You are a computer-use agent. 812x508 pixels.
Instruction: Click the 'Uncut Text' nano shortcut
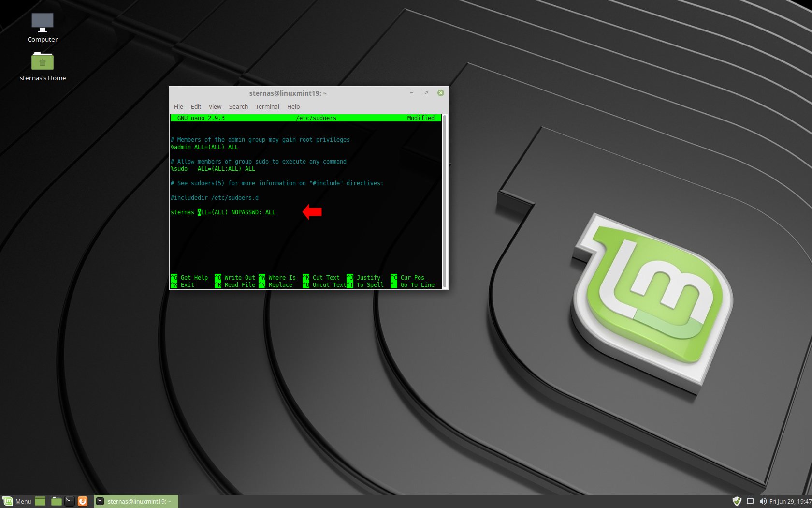[x=324, y=285]
